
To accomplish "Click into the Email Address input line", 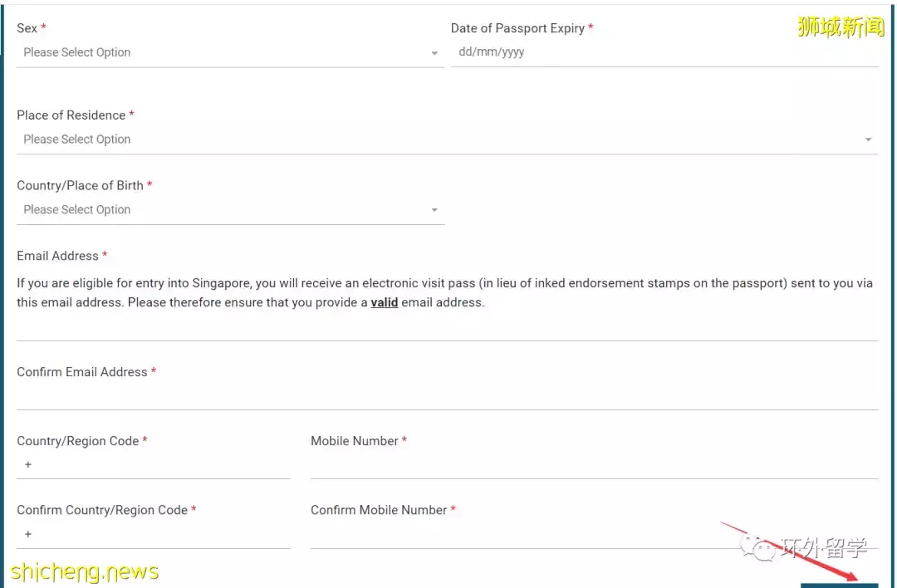I will click(447, 329).
